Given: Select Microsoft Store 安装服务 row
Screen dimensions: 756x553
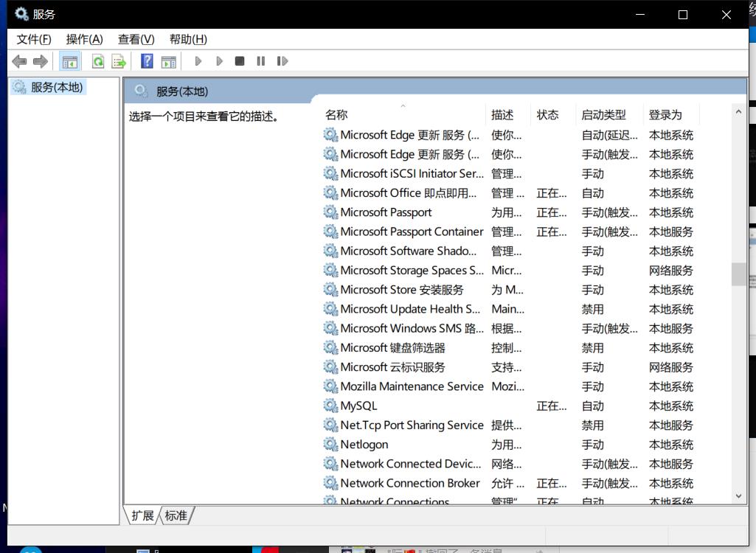Looking at the screenshot, I should [x=509, y=290].
